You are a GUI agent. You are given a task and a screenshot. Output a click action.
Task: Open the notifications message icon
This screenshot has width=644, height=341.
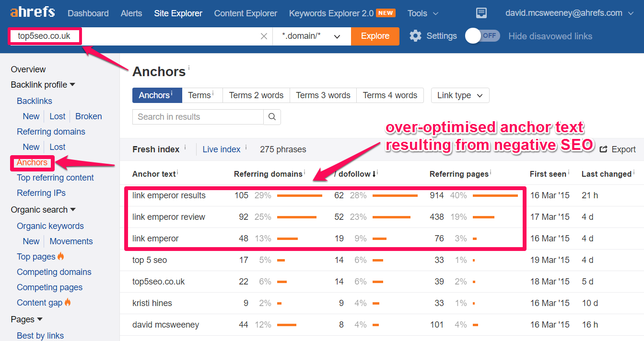pos(481,13)
